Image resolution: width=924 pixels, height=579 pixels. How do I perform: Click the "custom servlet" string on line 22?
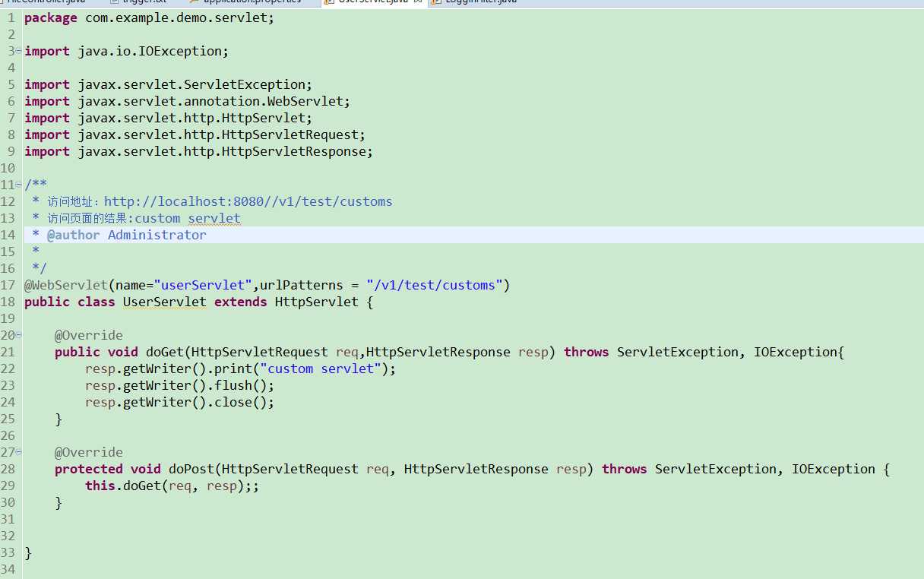320,369
